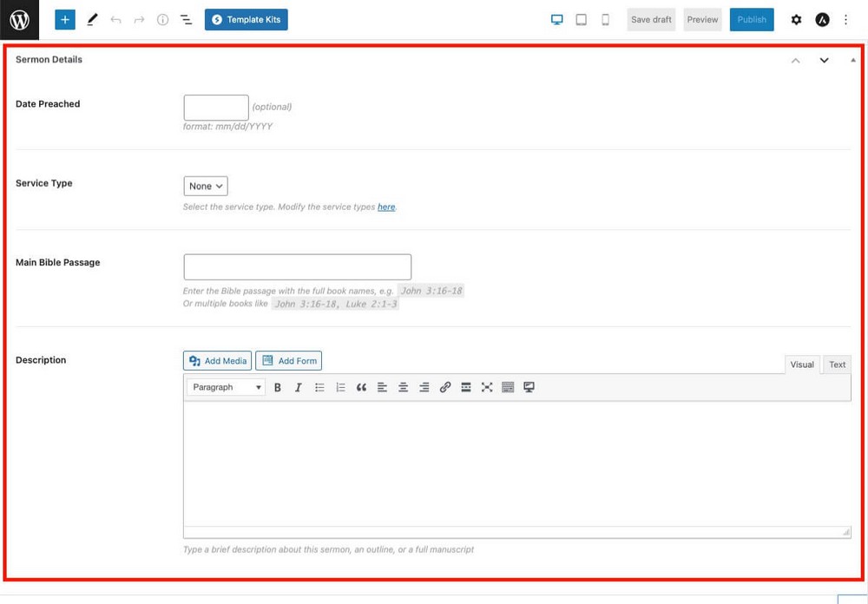Open the list view outline icon
The height and width of the screenshot is (604, 868).
tap(186, 19)
